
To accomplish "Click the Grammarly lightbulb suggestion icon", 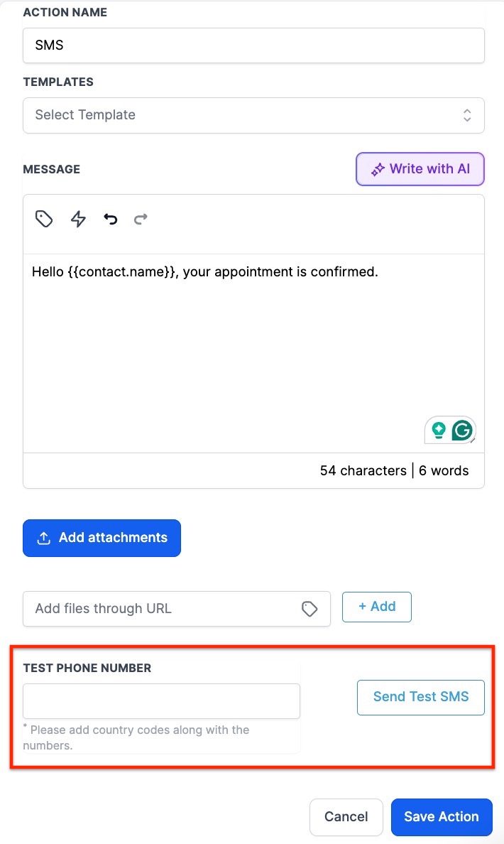I will coord(439,430).
